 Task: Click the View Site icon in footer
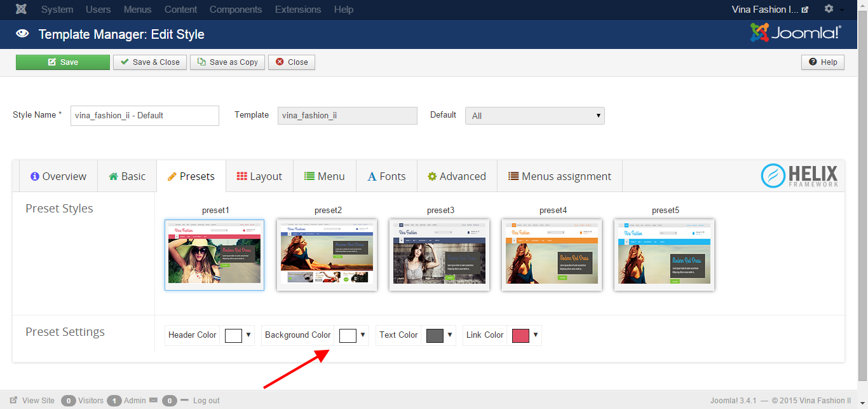tap(14, 401)
